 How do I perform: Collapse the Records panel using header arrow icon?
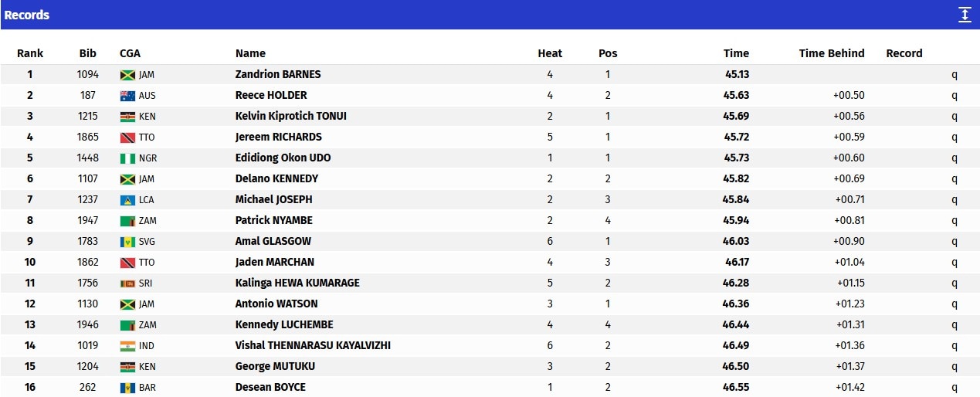click(x=965, y=15)
